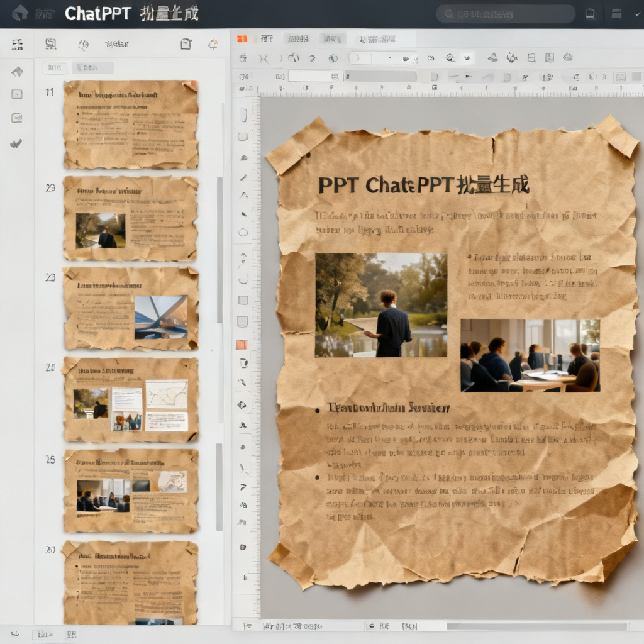Click the gear-like icon in the ribbon toolbar
The image size is (644, 644).
coord(512,58)
